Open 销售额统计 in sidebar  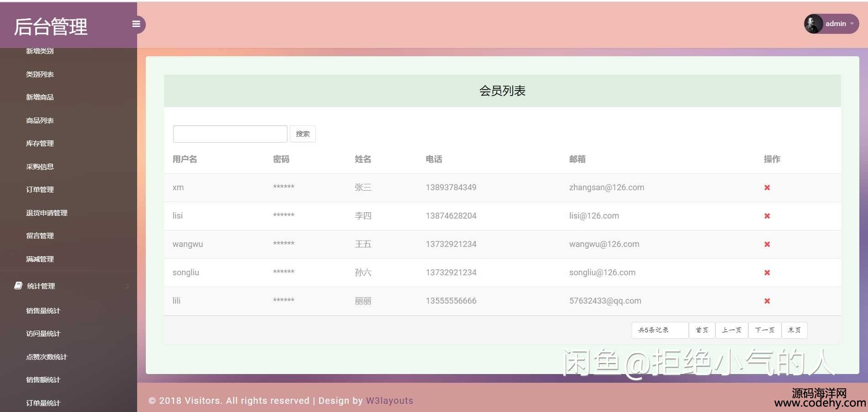43,380
